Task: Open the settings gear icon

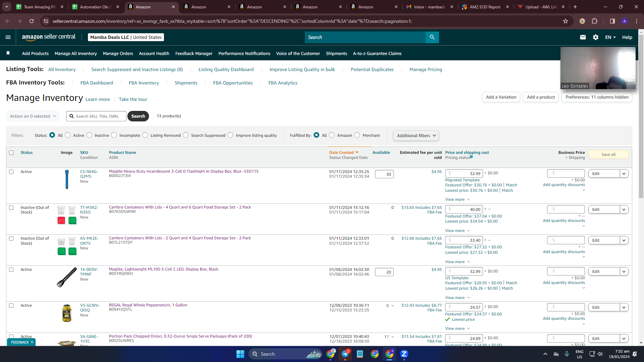Action: 596,37
